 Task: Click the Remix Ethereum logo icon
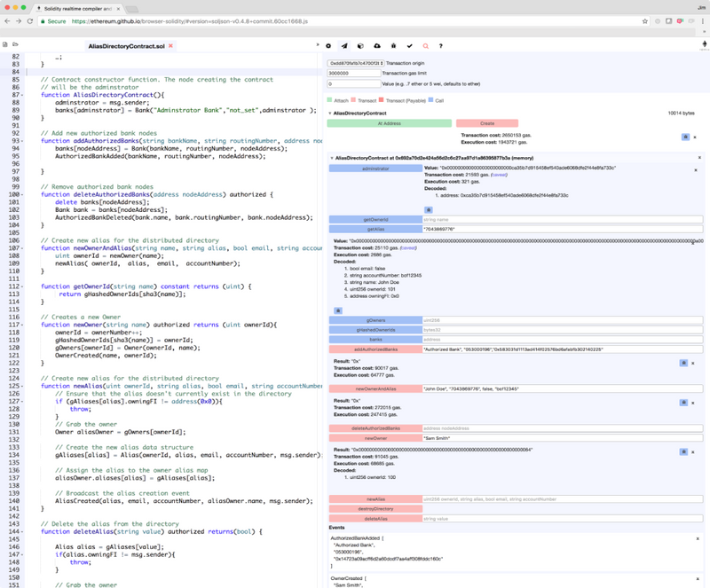click(704, 44)
